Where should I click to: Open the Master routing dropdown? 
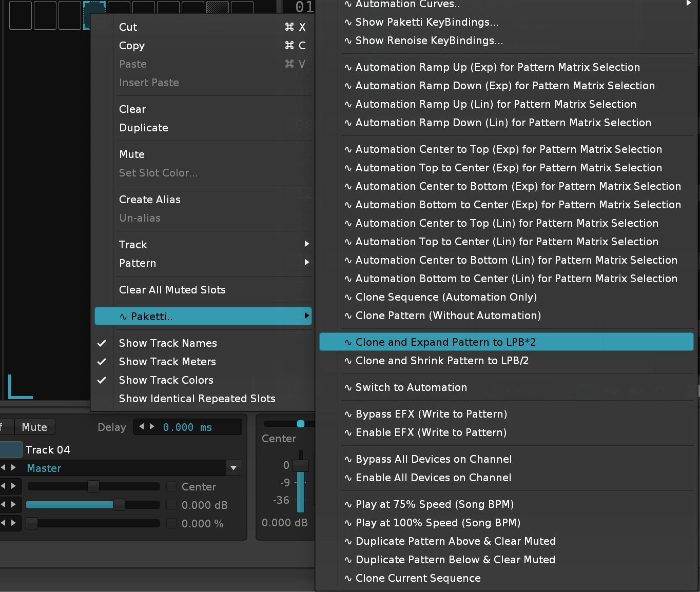[x=234, y=468]
